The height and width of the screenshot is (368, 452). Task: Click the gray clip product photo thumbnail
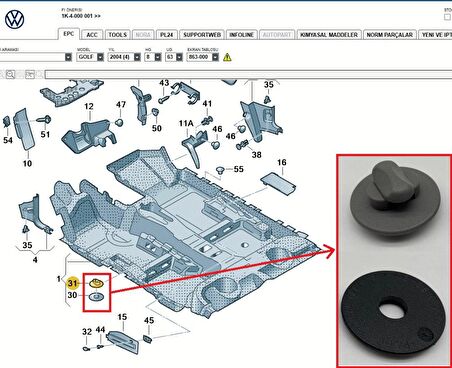(395, 198)
